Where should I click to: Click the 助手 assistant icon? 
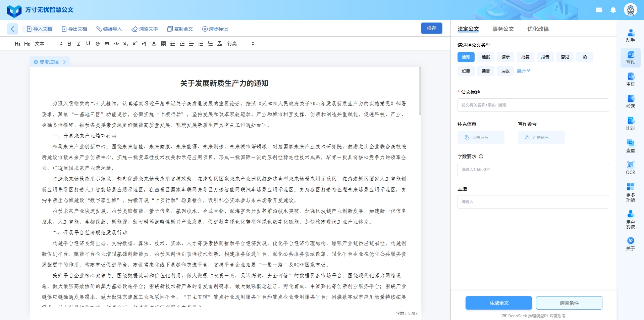630,35
